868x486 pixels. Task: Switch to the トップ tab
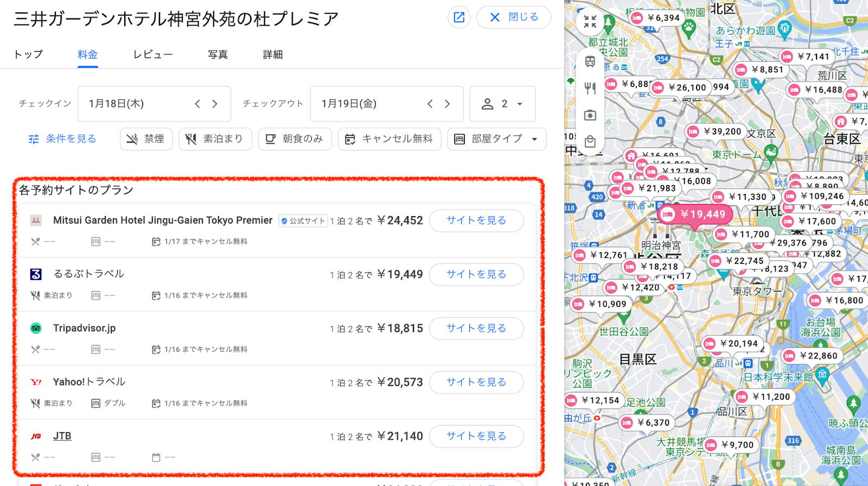click(x=28, y=54)
